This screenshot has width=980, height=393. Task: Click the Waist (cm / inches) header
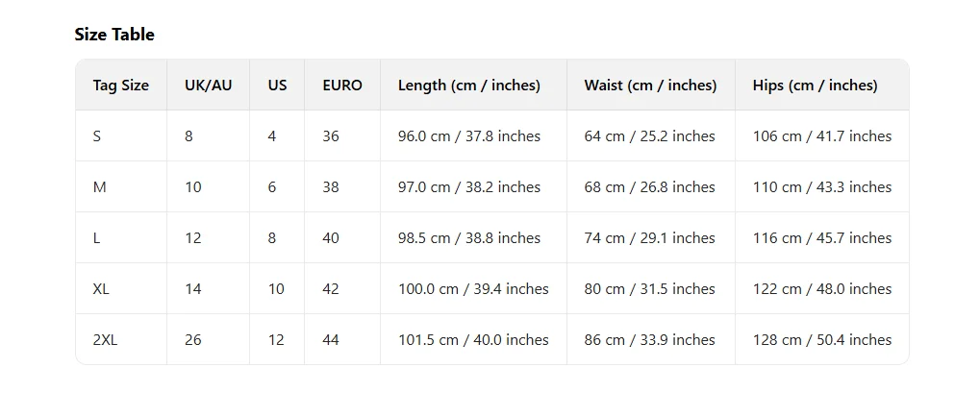coord(650,86)
